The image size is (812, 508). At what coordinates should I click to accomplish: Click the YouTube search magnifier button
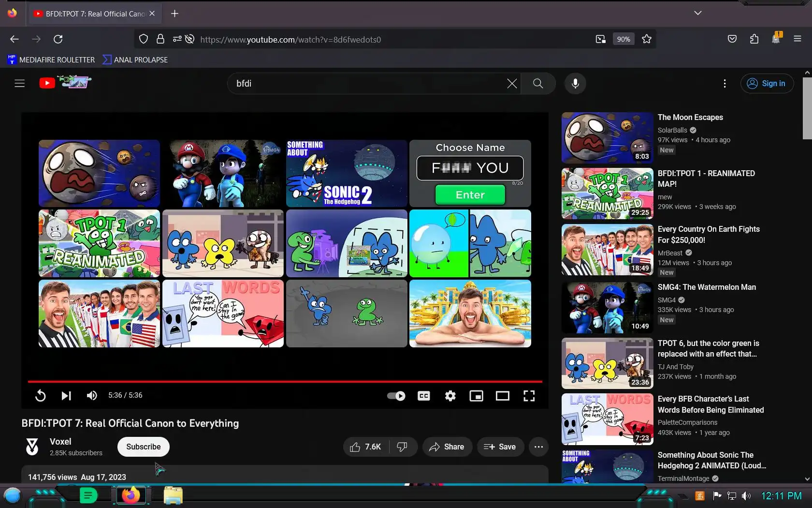tap(538, 83)
